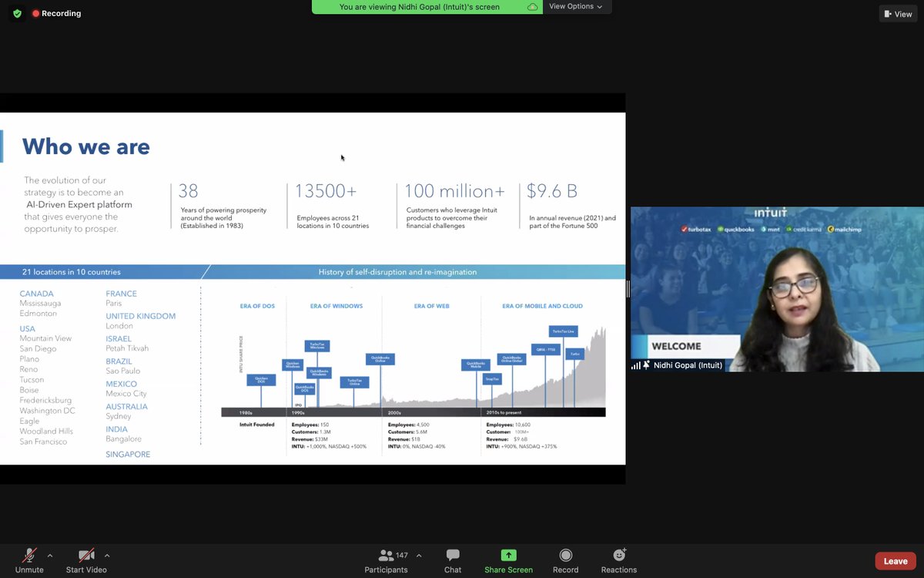This screenshot has width=924, height=578.
Task: Click the Sydney location
Action: coord(119,416)
